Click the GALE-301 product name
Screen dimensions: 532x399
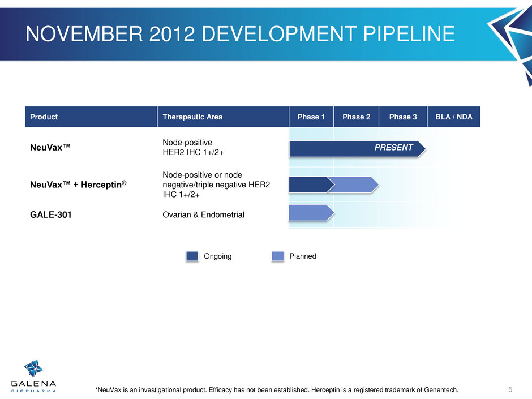click(x=51, y=214)
